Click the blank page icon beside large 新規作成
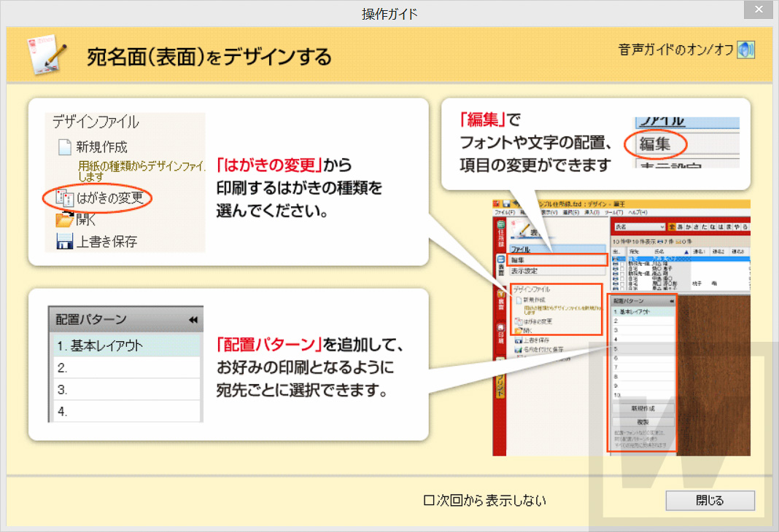This screenshot has width=779, height=532. (x=65, y=147)
